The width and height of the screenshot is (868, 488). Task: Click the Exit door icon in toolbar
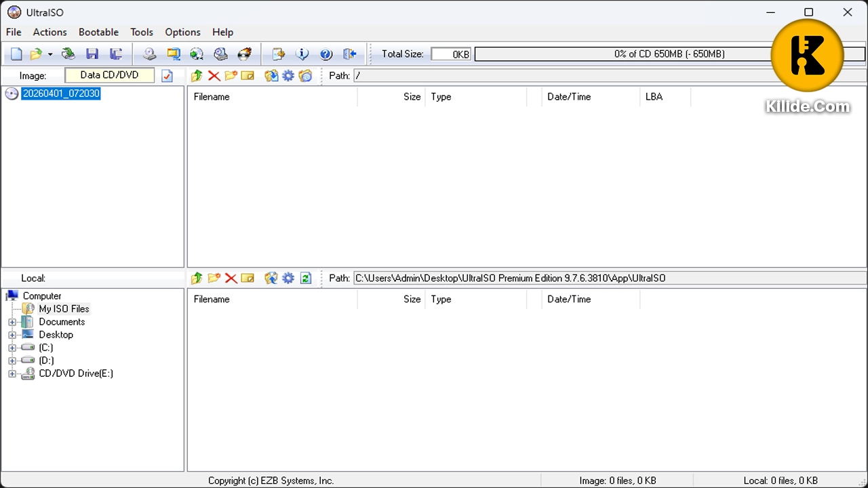coord(350,54)
